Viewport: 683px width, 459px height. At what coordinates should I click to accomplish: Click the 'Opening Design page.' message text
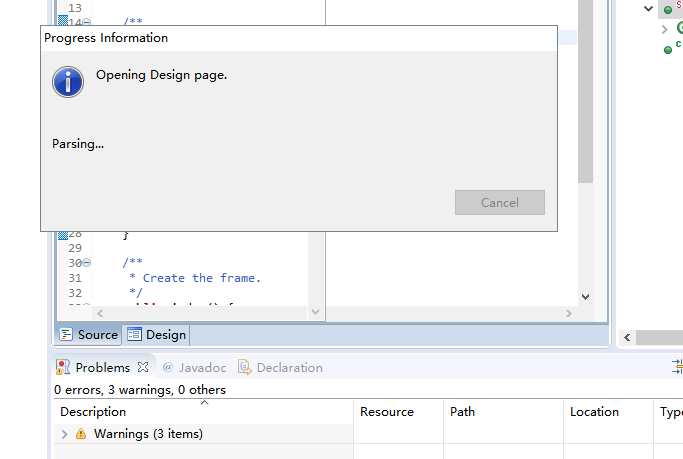coord(162,75)
